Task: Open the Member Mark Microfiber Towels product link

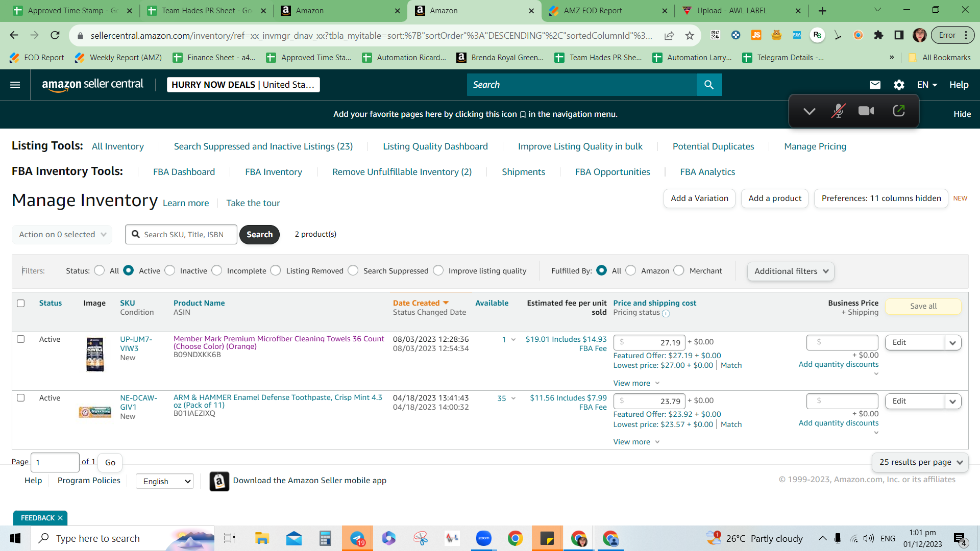Action: click(279, 342)
